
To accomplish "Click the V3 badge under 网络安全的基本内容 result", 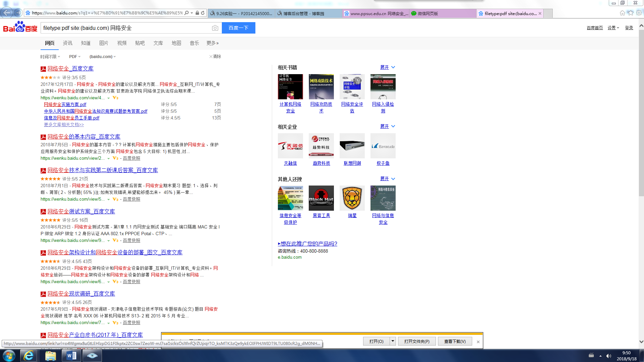I will tap(115, 158).
